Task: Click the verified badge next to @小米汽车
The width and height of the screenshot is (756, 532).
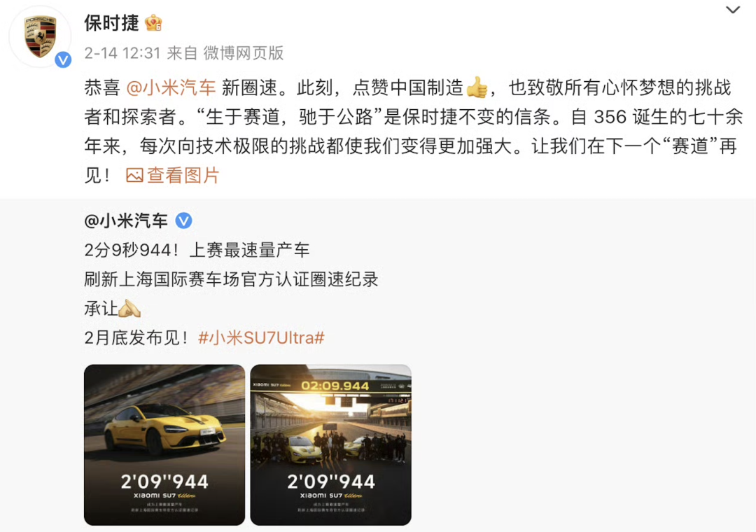Action: 183,221
